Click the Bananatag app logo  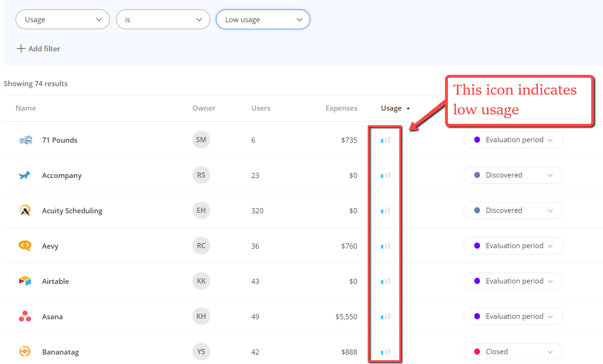(25, 352)
